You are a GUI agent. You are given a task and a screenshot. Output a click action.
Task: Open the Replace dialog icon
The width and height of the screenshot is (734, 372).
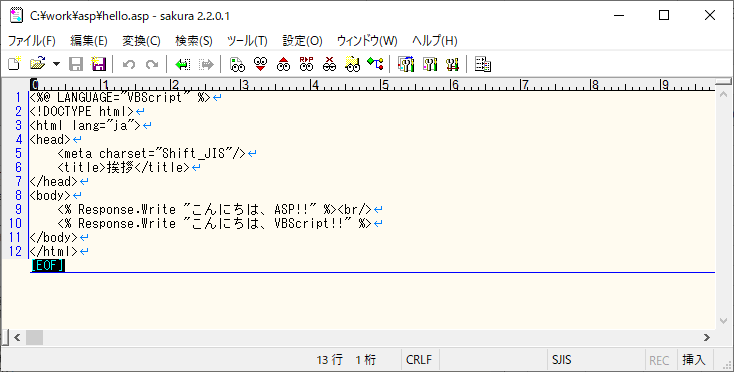coord(306,64)
